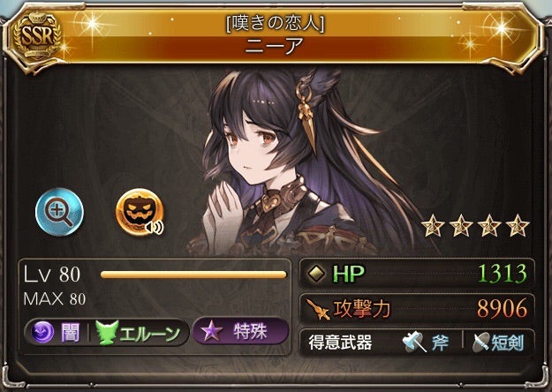Click the green Erune race icon
Viewport: 552px width, 392px height.
click(x=107, y=333)
